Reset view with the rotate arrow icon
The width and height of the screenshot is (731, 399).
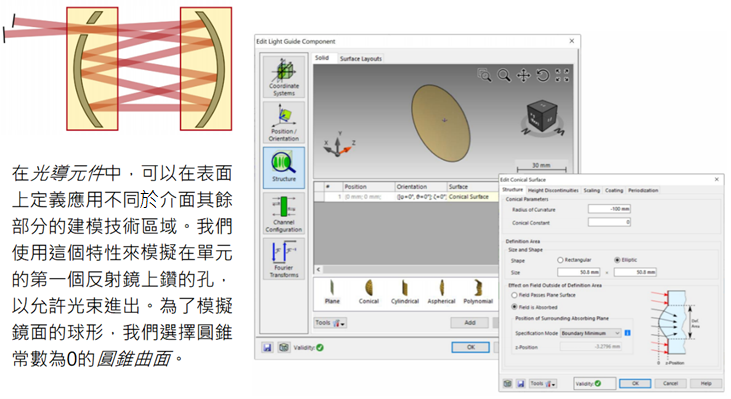coord(543,75)
